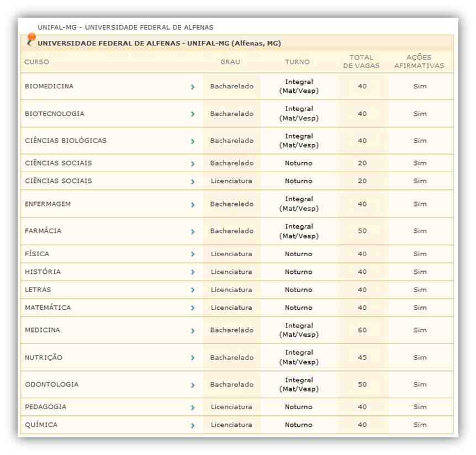Screen dimensions: 476x455
Task: Expand the FARMÁCIA course arrow
Action: (193, 232)
